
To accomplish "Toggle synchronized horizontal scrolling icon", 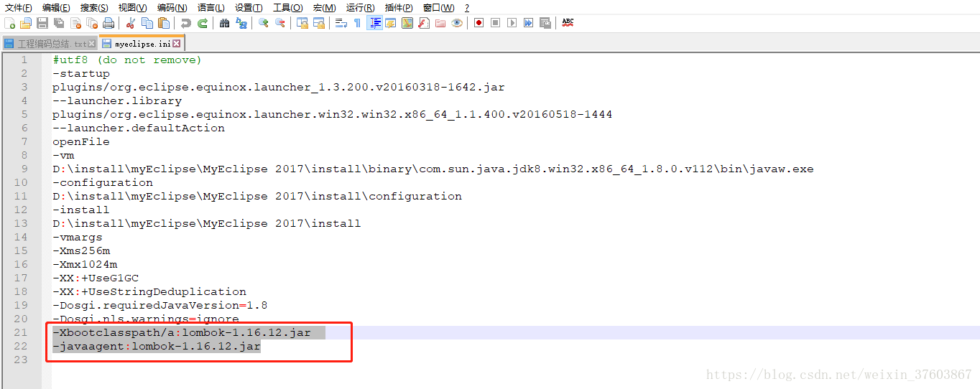I will point(318,23).
